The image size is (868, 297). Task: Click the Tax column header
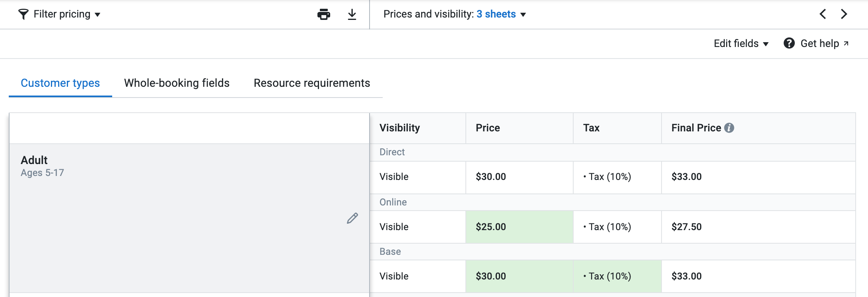click(x=617, y=128)
